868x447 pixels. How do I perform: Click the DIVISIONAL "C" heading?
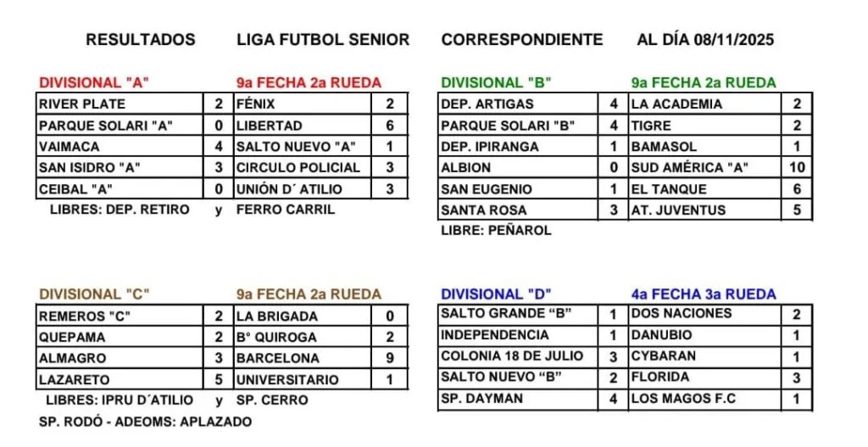pos(94,294)
